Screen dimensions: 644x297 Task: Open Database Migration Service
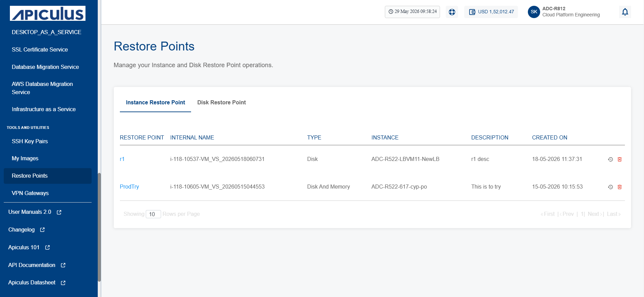point(45,67)
